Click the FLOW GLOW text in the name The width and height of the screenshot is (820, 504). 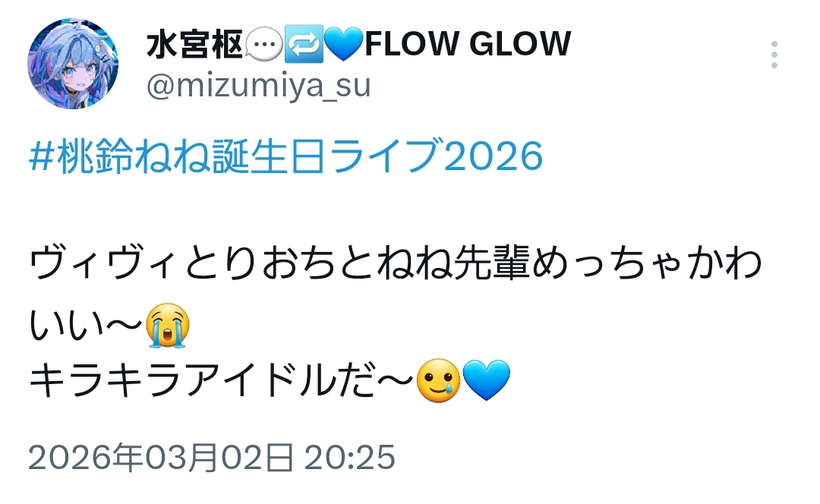(x=468, y=44)
